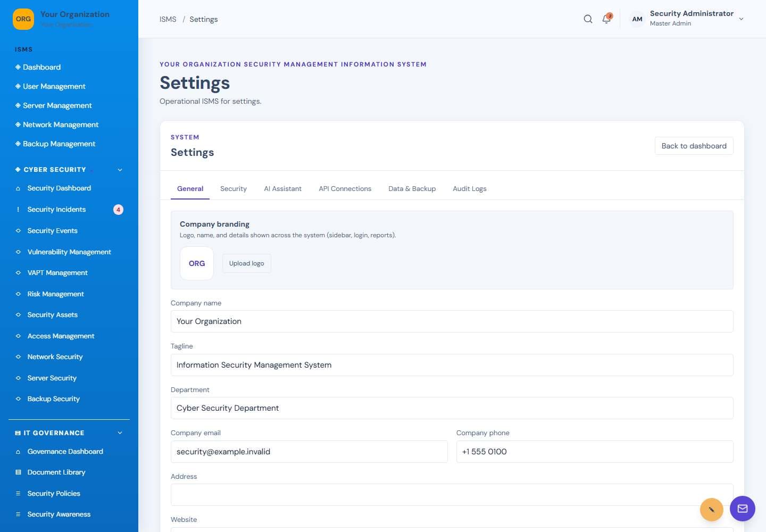Open Server Management in sidebar

[69, 105]
